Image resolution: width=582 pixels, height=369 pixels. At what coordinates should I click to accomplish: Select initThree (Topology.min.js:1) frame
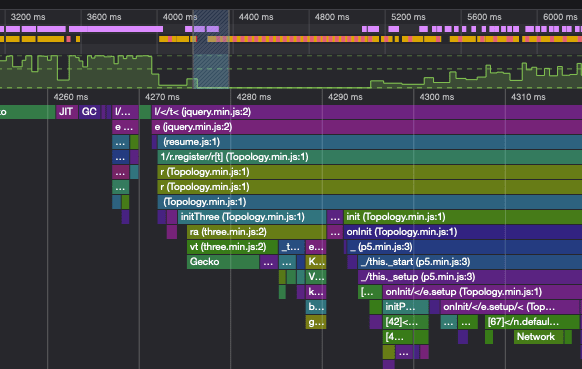(x=252, y=217)
